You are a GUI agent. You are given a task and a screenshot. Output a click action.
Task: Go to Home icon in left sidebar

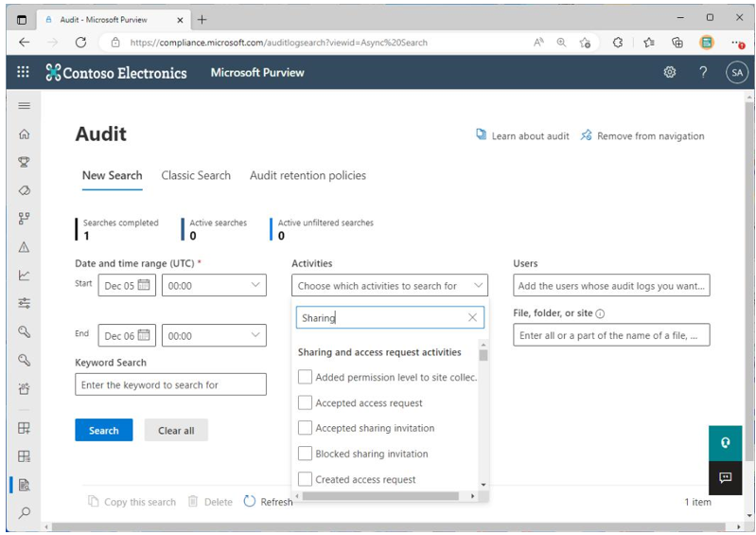(x=24, y=134)
